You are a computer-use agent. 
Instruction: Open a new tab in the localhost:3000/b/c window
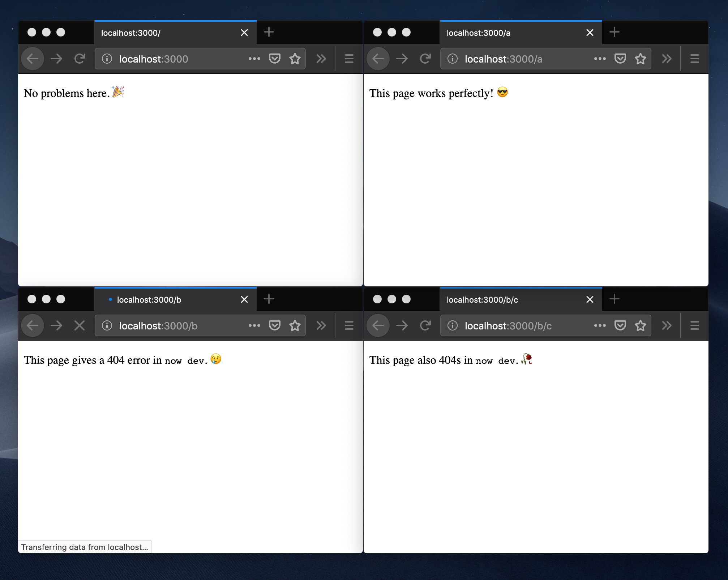pos(614,299)
